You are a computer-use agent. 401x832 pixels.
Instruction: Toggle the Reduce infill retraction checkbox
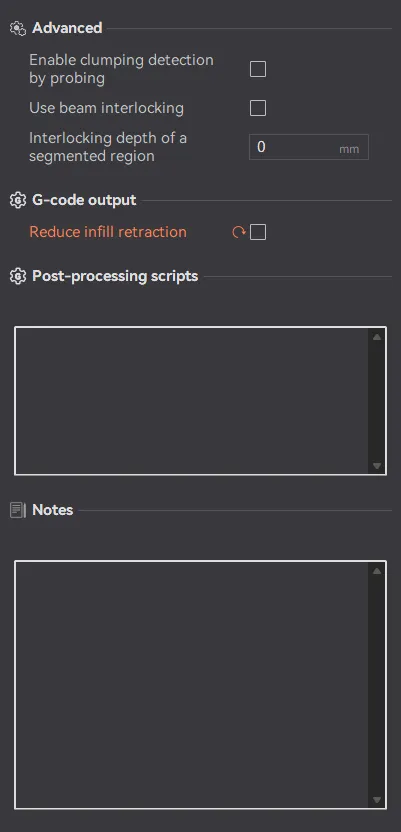tap(258, 232)
